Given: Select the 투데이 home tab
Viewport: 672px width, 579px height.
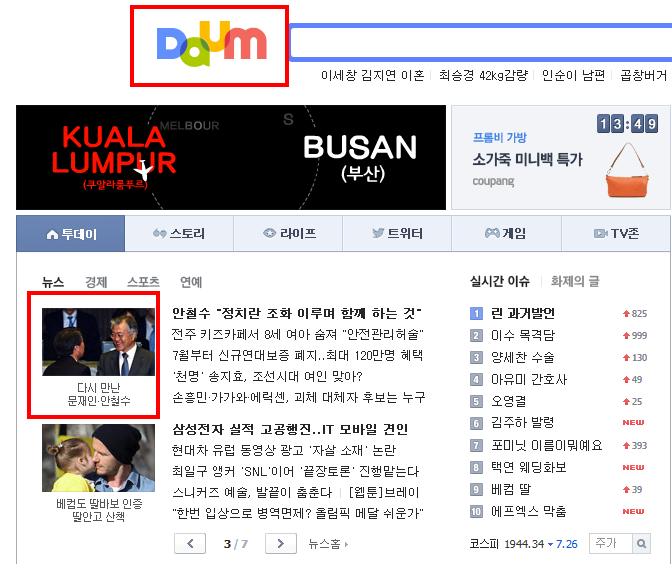Looking at the screenshot, I should [71, 234].
